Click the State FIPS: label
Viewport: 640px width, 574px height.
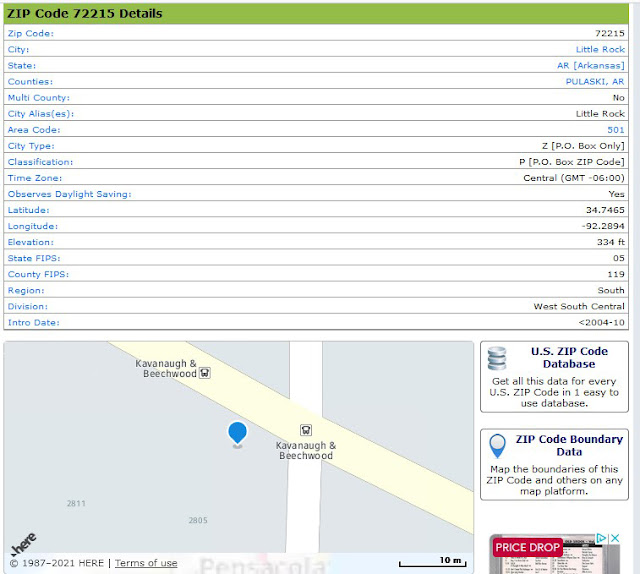34,258
